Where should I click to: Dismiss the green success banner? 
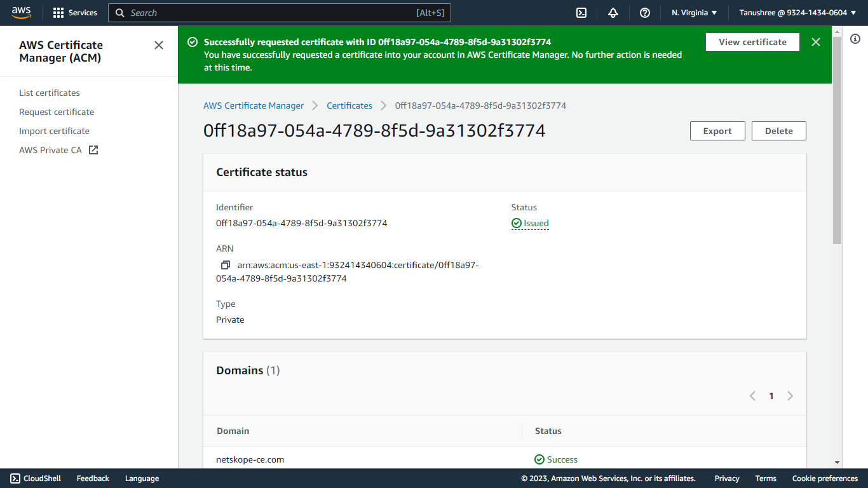tap(816, 42)
